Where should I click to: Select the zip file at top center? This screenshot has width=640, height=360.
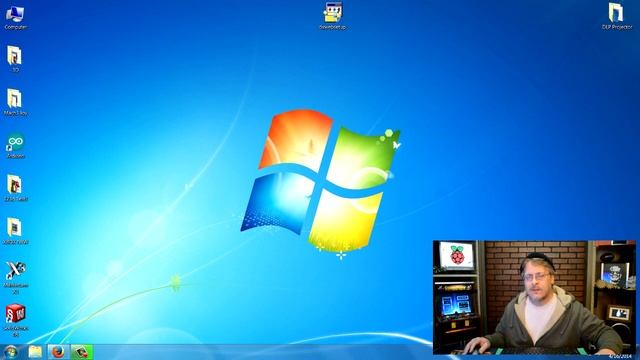tap(333, 16)
